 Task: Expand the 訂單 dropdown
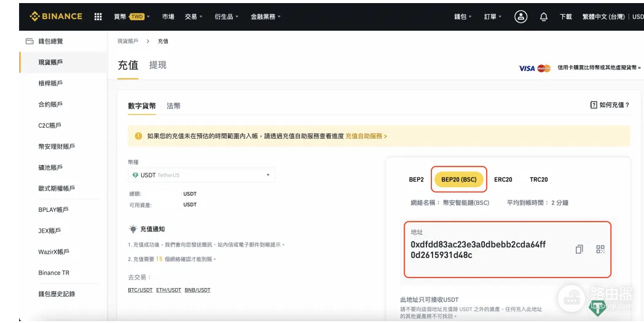(x=493, y=17)
